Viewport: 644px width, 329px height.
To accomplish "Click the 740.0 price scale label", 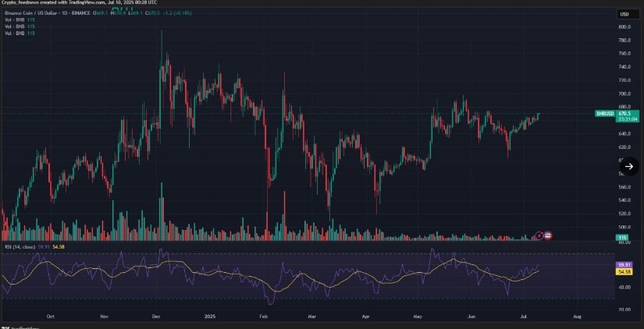I will (x=624, y=67).
